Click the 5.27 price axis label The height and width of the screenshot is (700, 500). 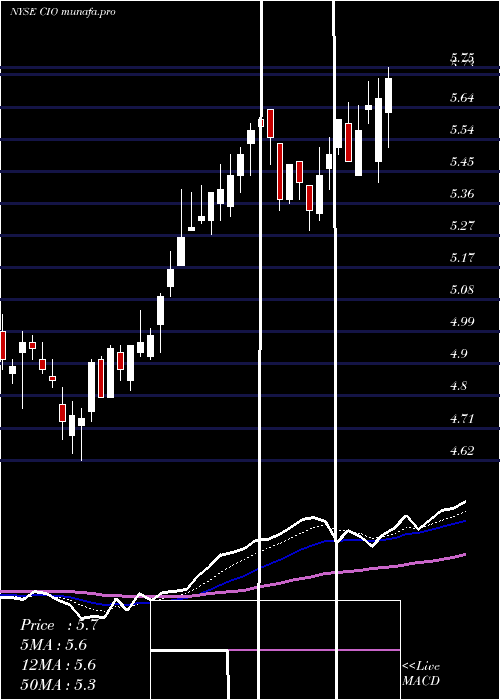462,225
